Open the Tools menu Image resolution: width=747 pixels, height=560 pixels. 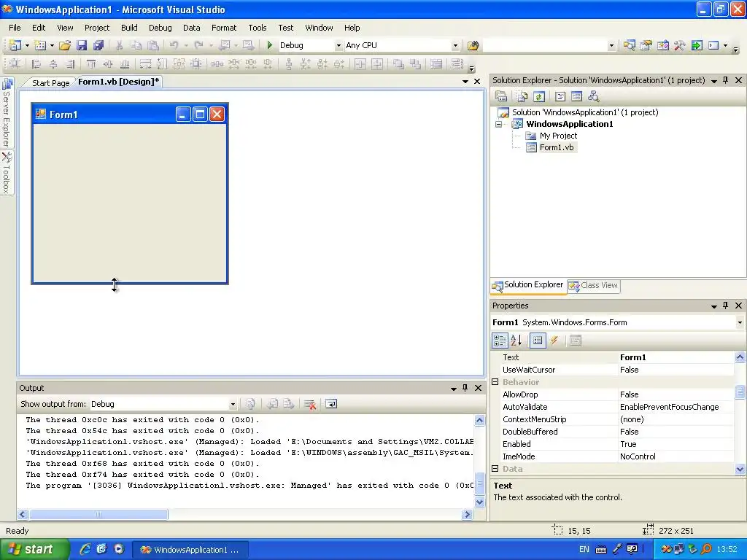[258, 28]
